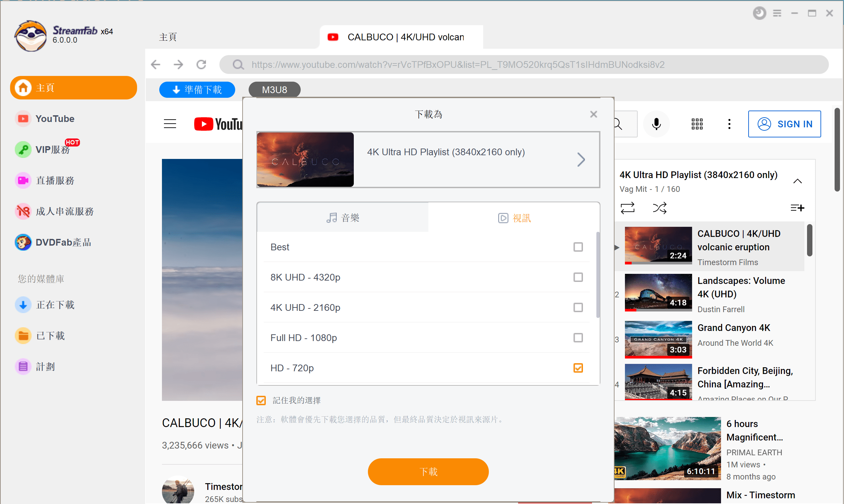
Task: Collapse the 4K Ultra HD playlist panel
Action: pyautogui.click(x=797, y=181)
